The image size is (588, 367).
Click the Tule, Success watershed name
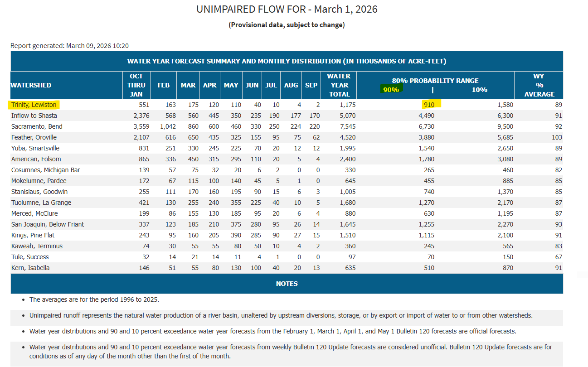click(x=30, y=257)
